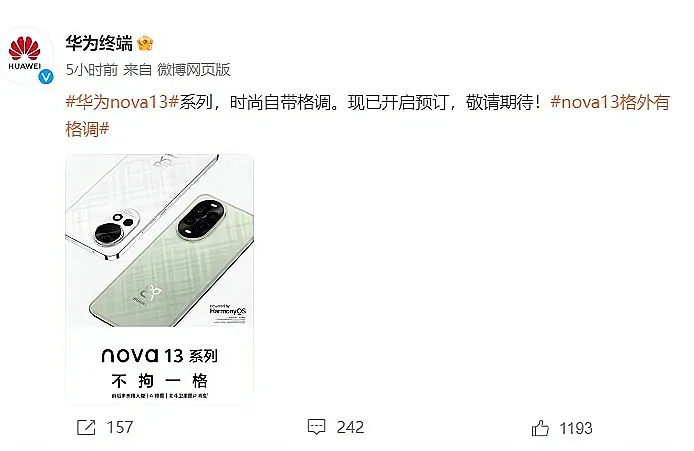Click the repost share icon
Image resolution: width=694 pixels, height=451 pixels.
[86, 428]
